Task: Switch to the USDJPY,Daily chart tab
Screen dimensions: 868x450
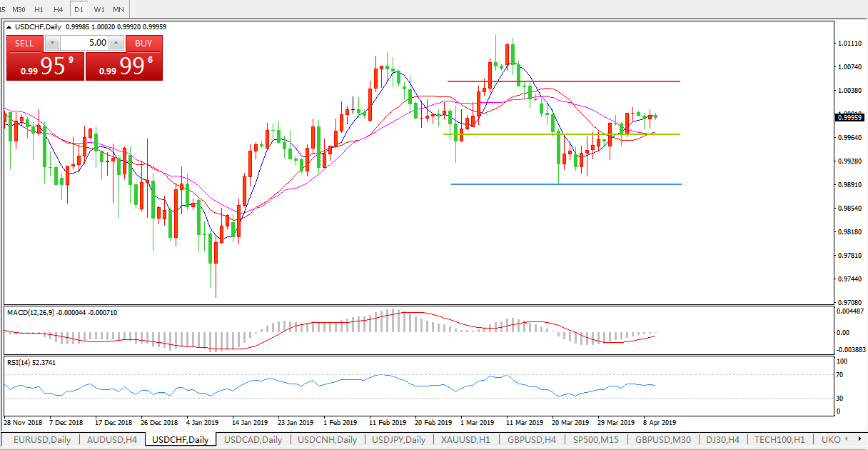Action: point(398,440)
